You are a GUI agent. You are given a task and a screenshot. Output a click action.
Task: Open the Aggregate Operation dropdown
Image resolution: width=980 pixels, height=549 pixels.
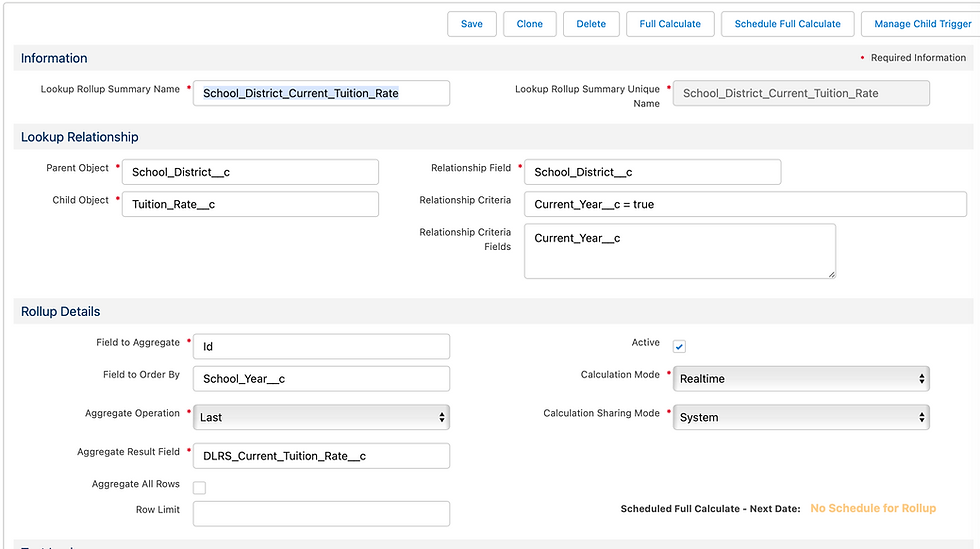(x=321, y=417)
